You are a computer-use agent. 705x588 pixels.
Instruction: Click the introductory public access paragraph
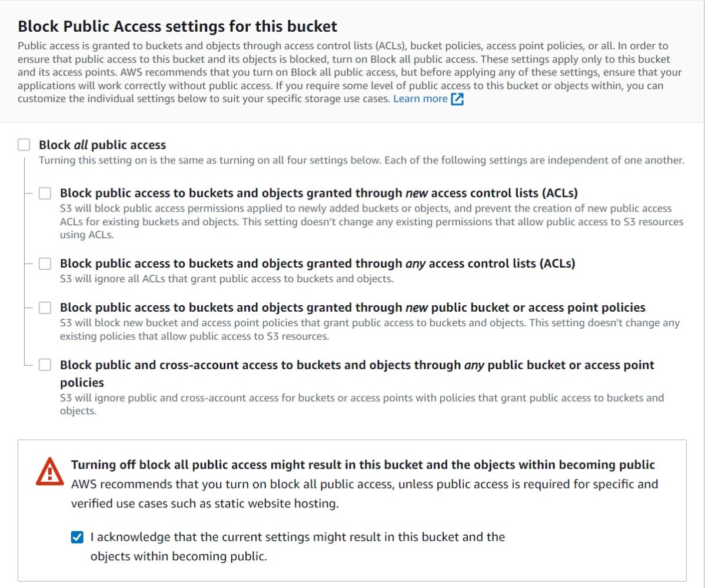(350, 72)
